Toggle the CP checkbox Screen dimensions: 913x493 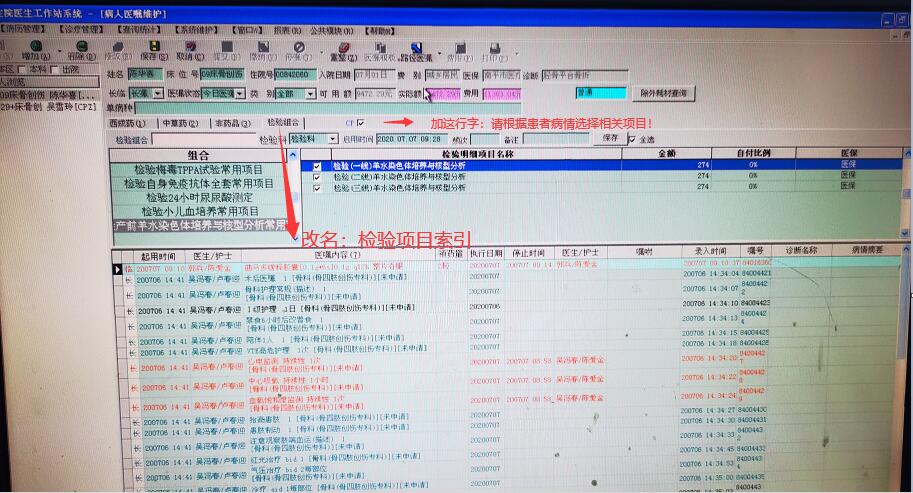tap(360, 123)
